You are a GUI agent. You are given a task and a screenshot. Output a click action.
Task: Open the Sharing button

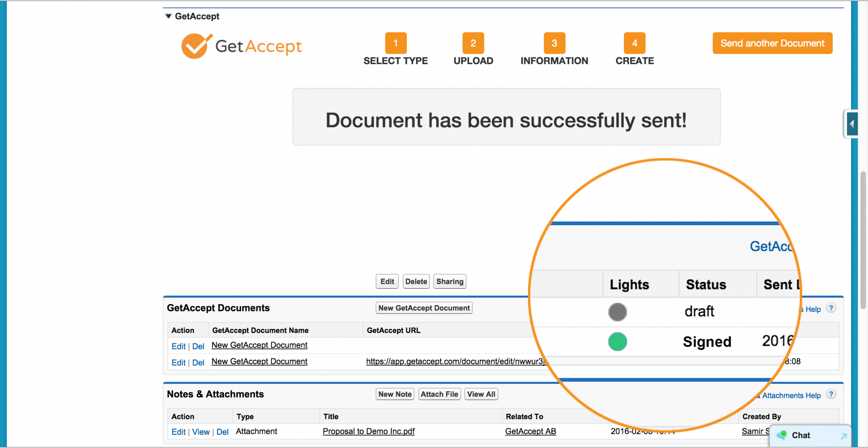(450, 281)
